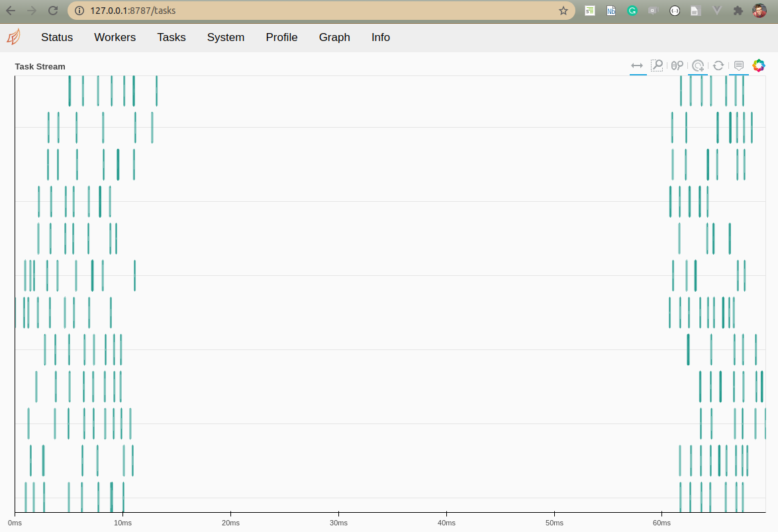
Task: Open the green lined document extension
Action: (x=589, y=11)
